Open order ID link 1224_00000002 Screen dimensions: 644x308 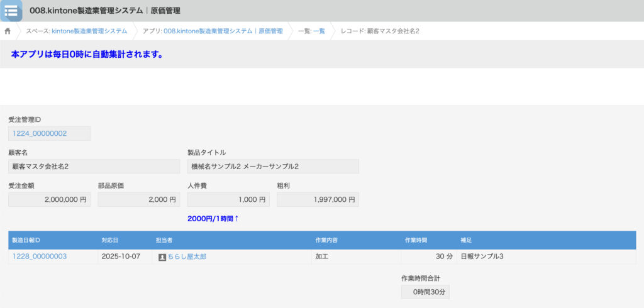pyautogui.click(x=40, y=133)
